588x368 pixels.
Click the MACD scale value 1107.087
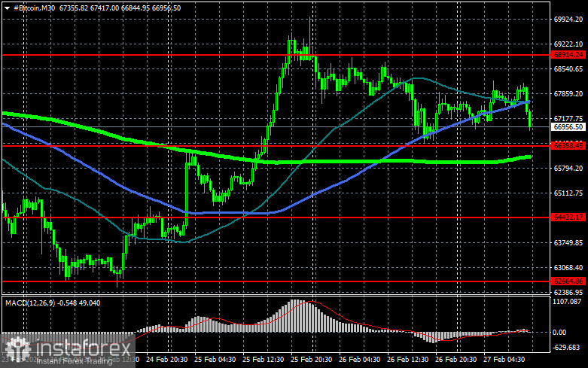tap(567, 301)
